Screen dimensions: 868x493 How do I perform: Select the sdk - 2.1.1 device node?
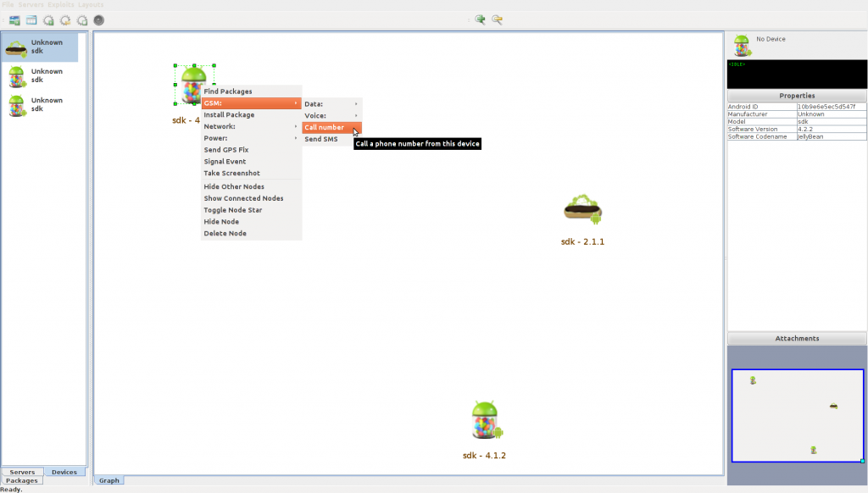582,209
